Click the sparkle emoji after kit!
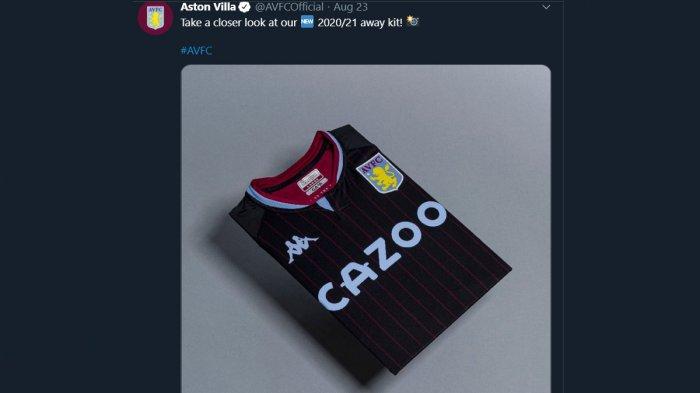This screenshot has height=393, width=700. [412, 21]
